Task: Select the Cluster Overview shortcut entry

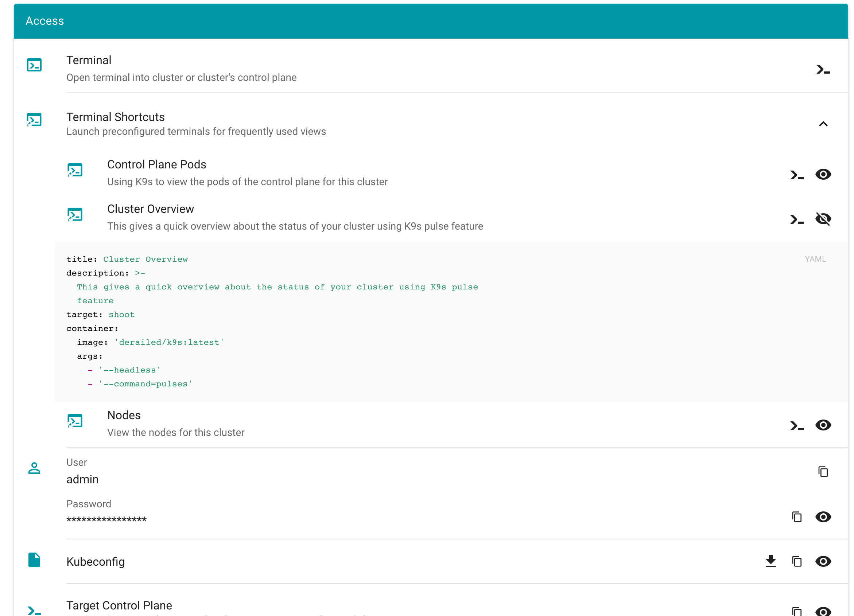Action: pos(150,209)
